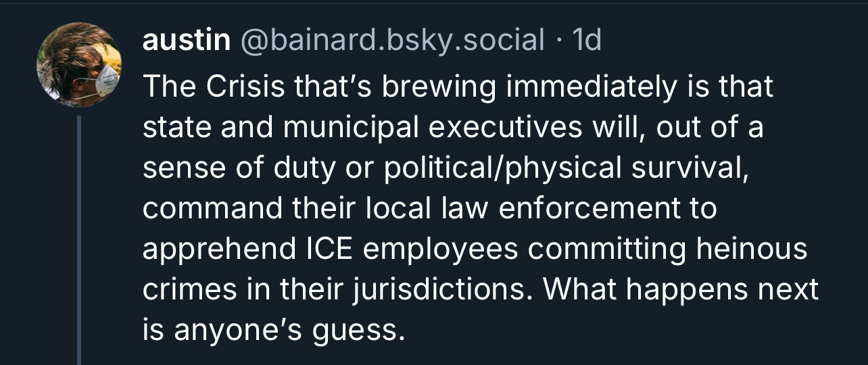This screenshot has width=868, height=365.
Task: Open the @bainard.bsky.social handle link
Action: [x=392, y=41]
